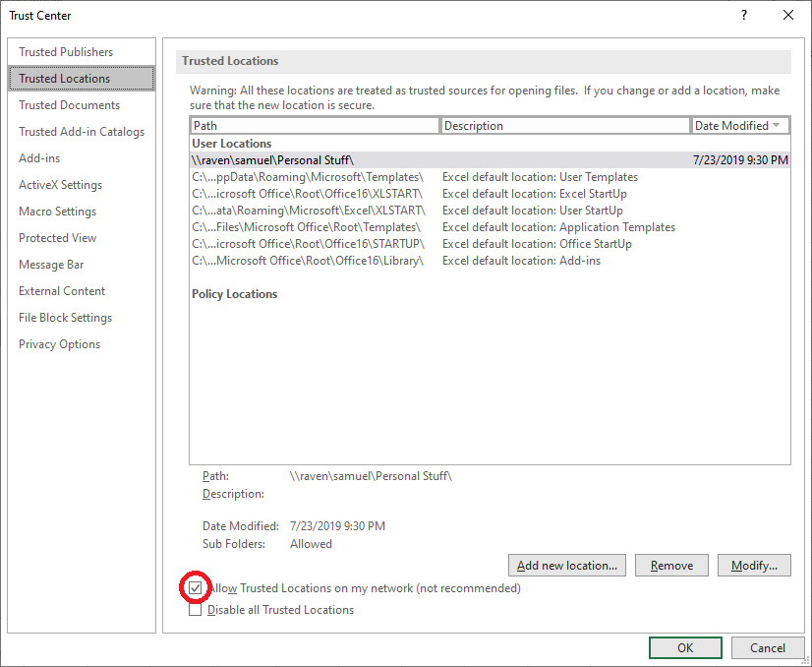The image size is (812, 667).
Task: Go to Trusted Documents settings
Action: (x=70, y=105)
